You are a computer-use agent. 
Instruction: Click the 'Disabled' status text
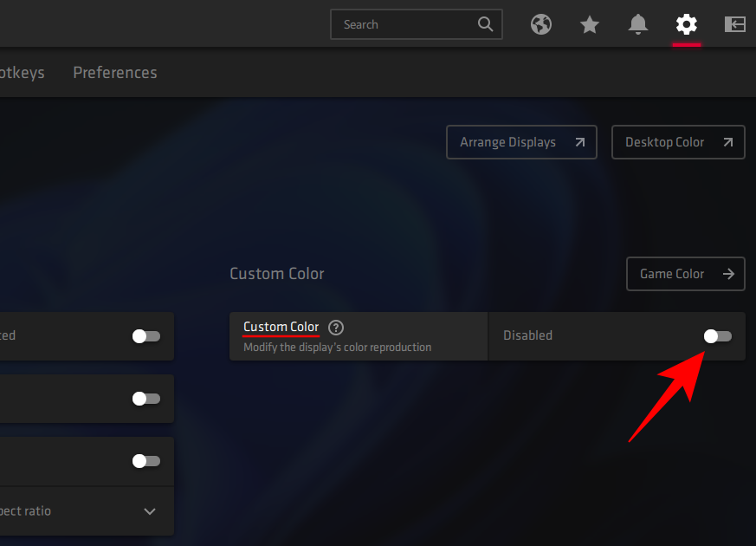[x=527, y=335]
